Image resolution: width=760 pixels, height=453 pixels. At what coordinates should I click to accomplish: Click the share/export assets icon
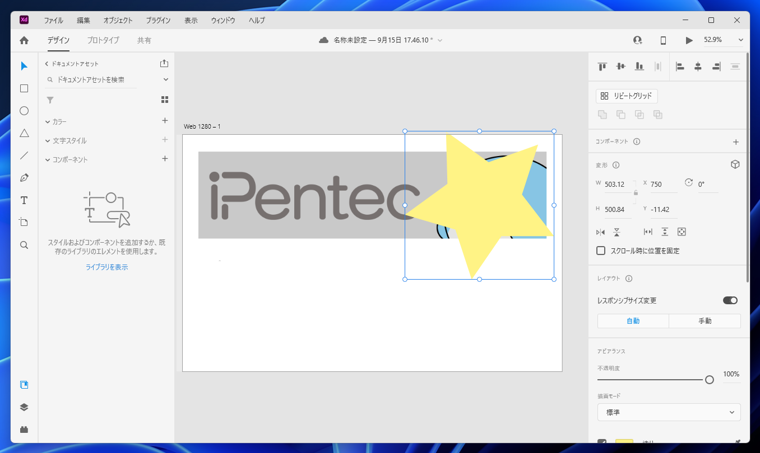[164, 63]
